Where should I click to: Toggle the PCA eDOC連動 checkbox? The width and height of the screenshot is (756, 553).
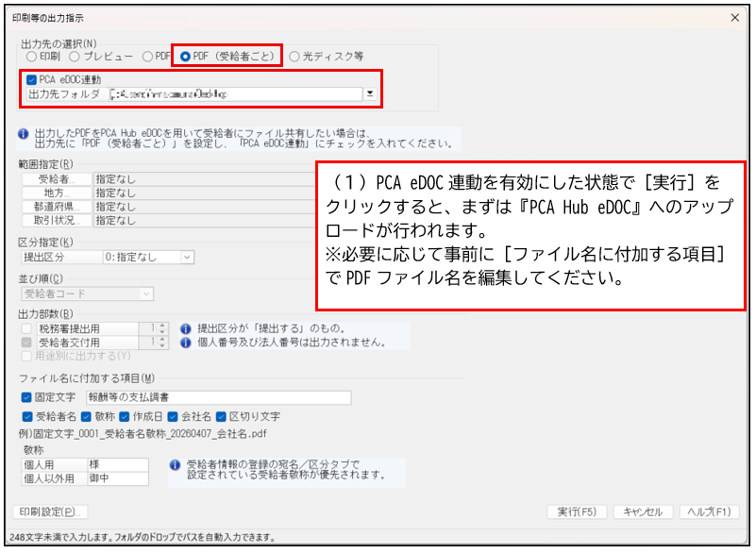pos(32,79)
